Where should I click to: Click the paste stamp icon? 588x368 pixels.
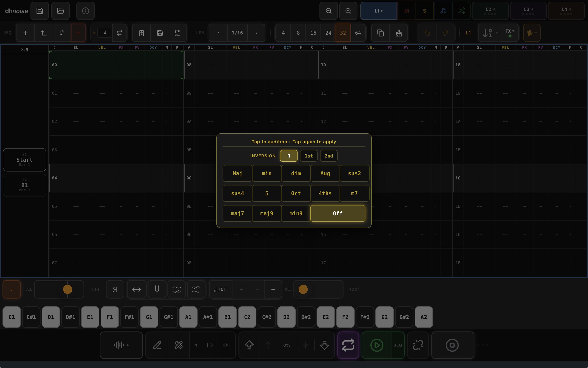pyautogui.click(x=399, y=33)
